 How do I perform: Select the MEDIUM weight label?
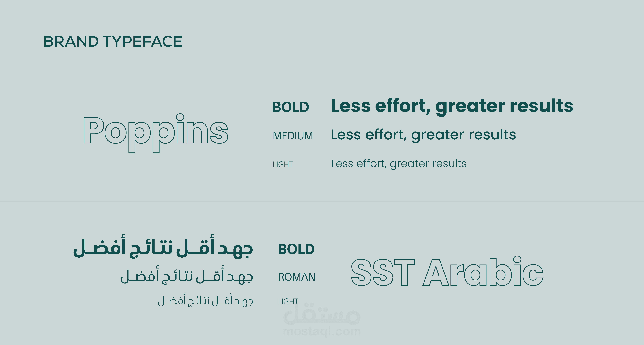(293, 136)
